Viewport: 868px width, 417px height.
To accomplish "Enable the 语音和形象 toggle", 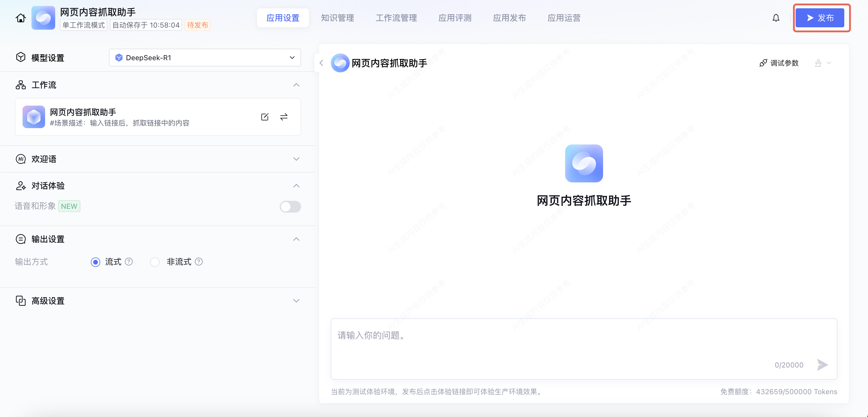I will [290, 206].
